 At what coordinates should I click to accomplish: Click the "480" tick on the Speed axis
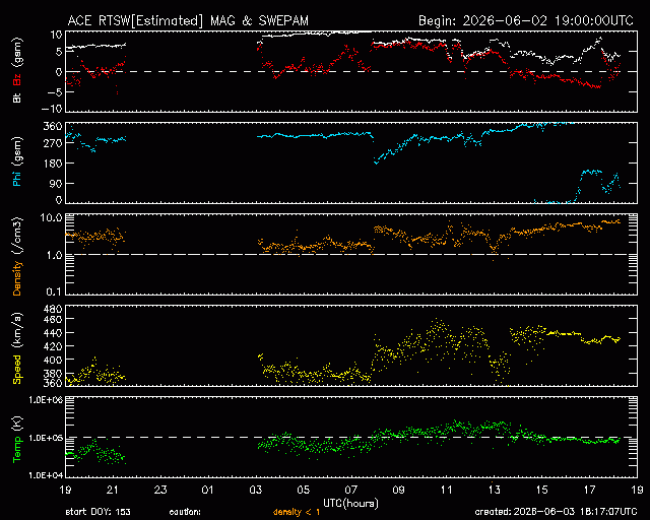[x=54, y=309]
